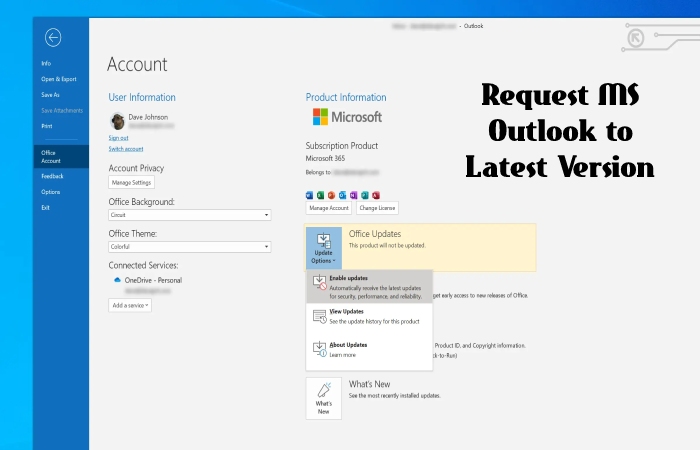
Task: Expand the Add a service dropdown
Action: click(x=130, y=305)
